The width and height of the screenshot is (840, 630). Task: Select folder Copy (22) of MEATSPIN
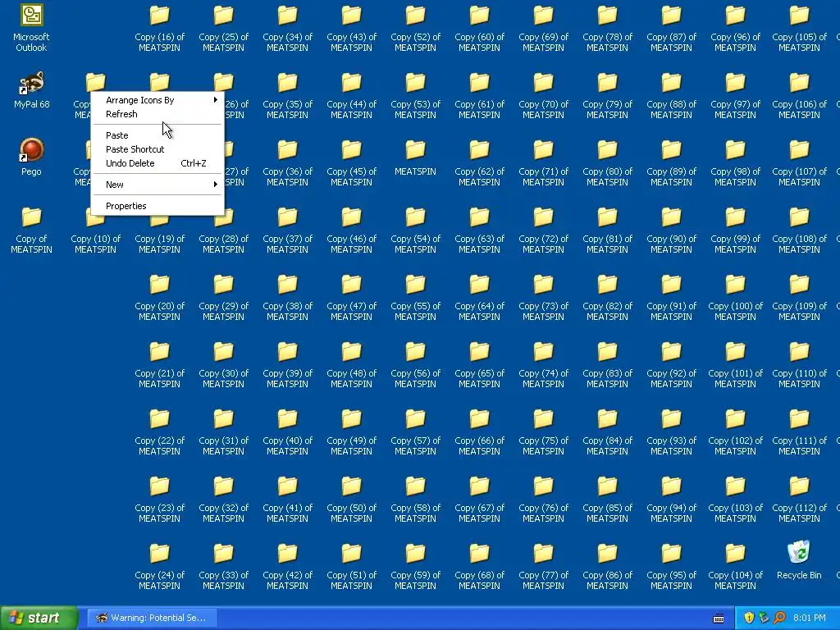click(x=159, y=431)
